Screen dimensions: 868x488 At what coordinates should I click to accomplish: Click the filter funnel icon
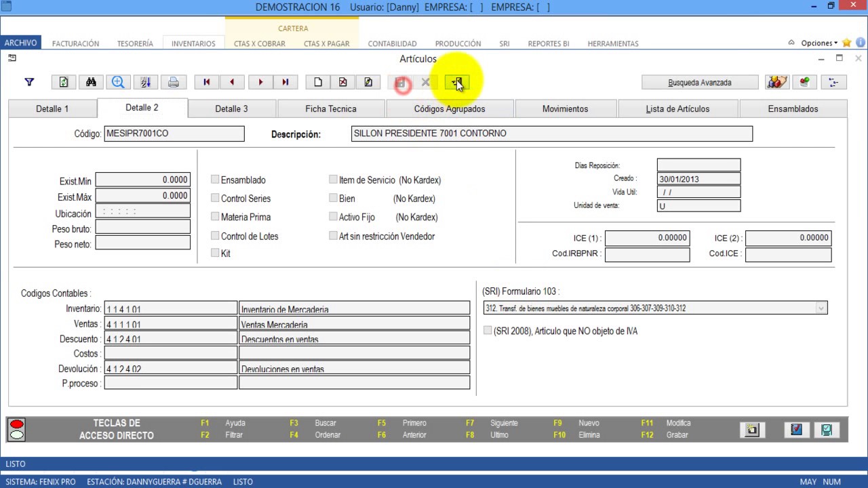click(29, 82)
